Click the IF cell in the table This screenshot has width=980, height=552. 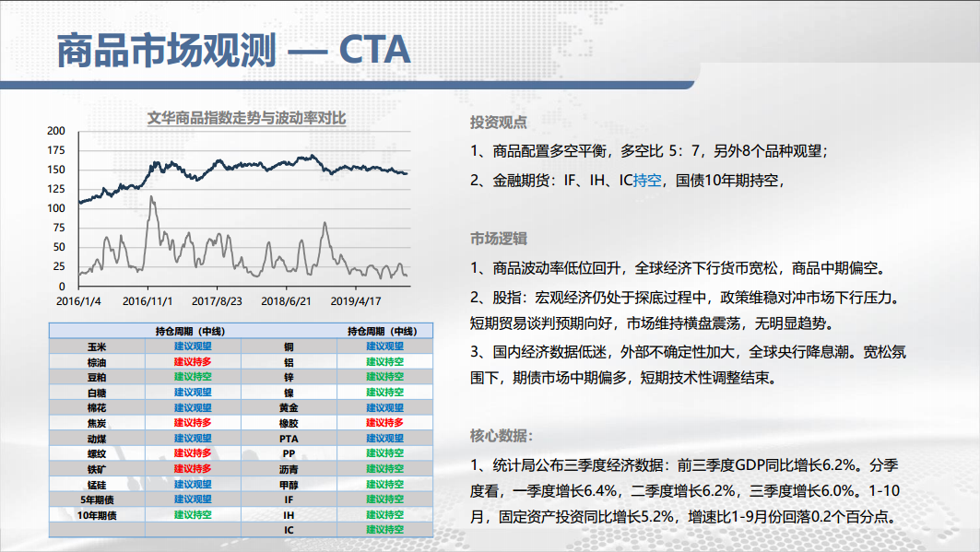pyautogui.click(x=289, y=499)
